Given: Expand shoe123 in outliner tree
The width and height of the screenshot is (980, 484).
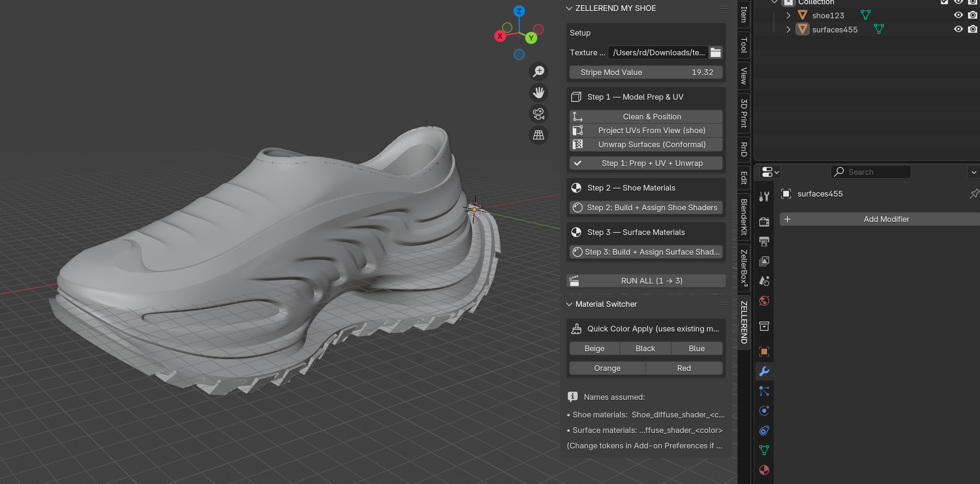Looking at the screenshot, I should tap(788, 15).
